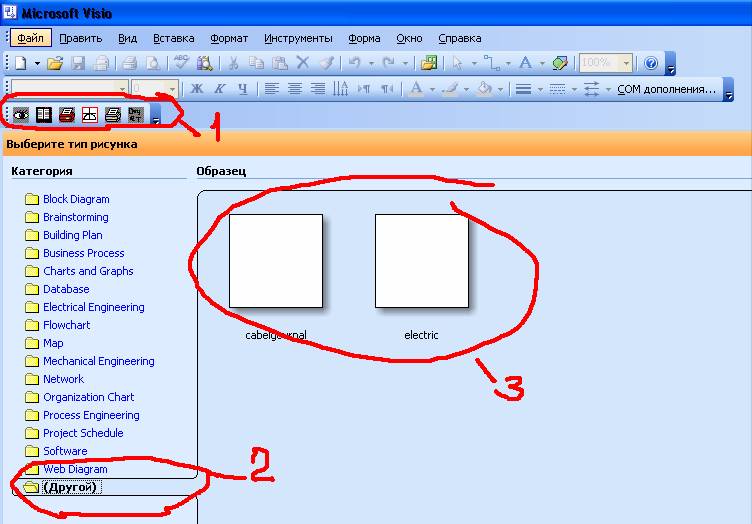This screenshot has height=524, width=752.
Task: Select the electric template thumbnail
Action: pyautogui.click(x=422, y=261)
